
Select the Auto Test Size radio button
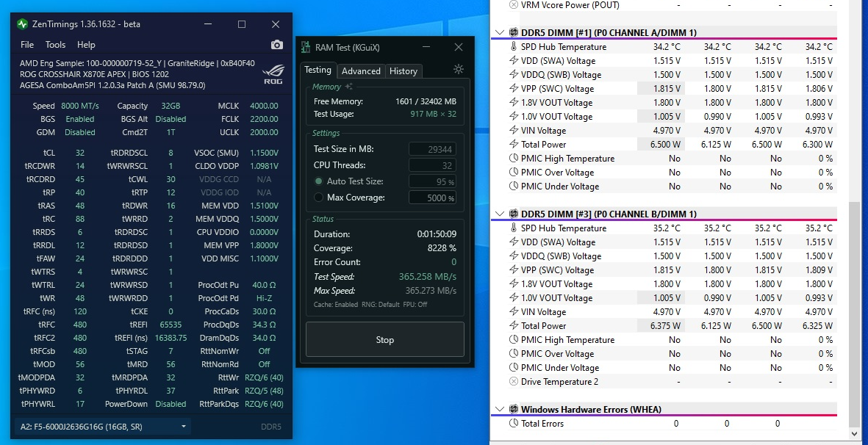tap(318, 181)
